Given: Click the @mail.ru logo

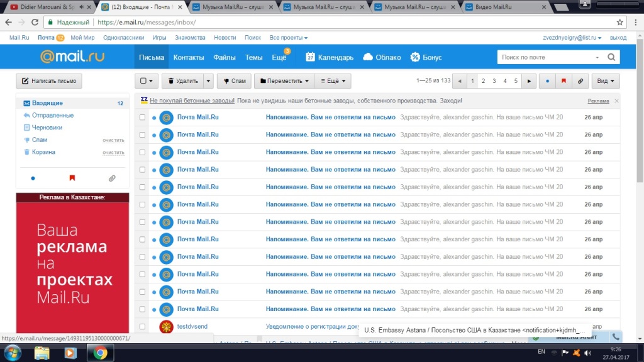Looking at the screenshot, I should [x=72, y=57].
